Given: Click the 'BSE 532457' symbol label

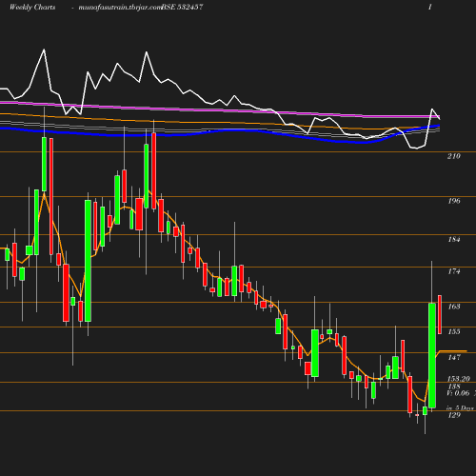Looking at the screenshot, I should click(x=182, y=7).
